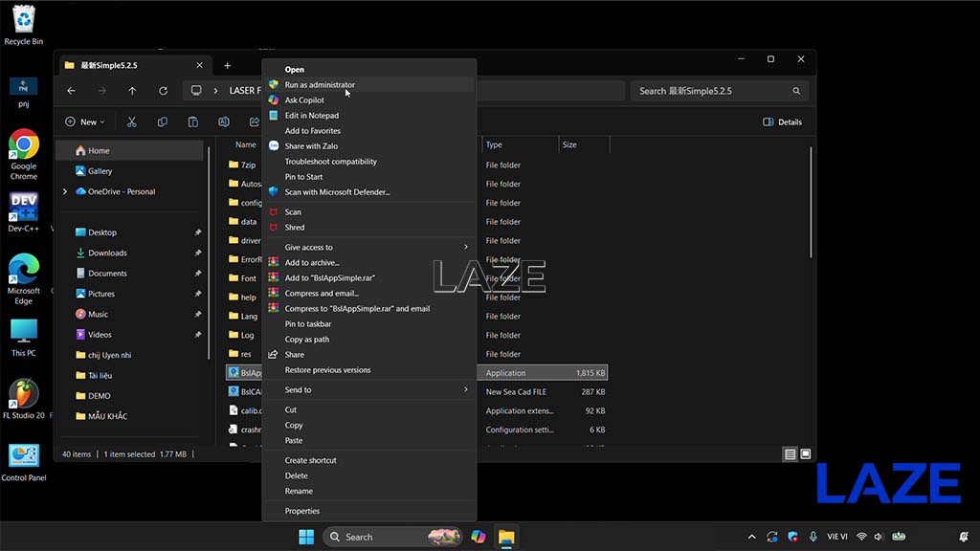Click the Wi-Fi tray icon
The height and width of the screenshot is (551, 980).
pyautogui.click(x=861, y=537)
